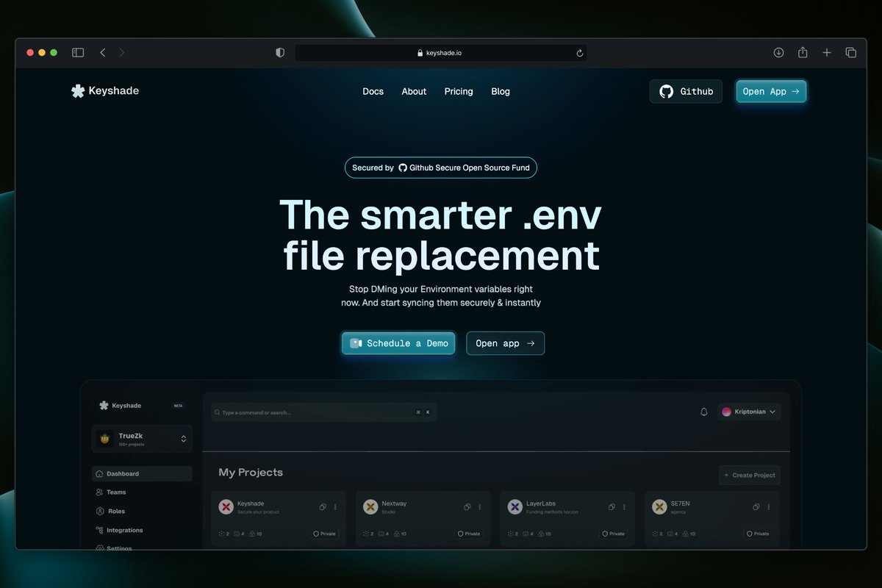Click the My Projects heading
This screenshot has height=588, width=882.
point(251,473)
